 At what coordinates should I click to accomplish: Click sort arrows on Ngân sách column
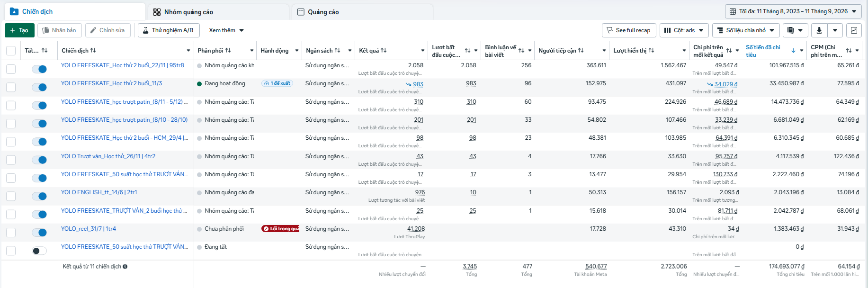tap(337, 50)
